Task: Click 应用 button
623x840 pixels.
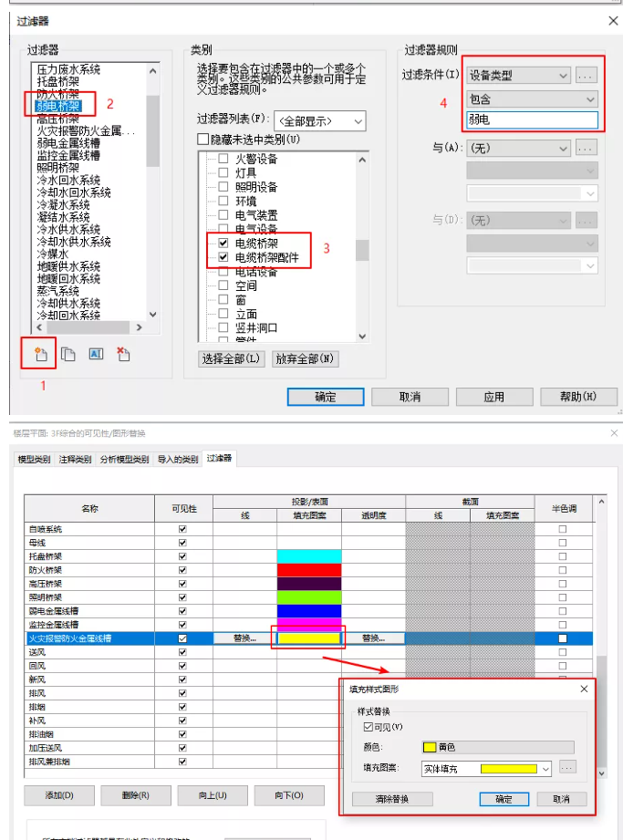Action: point(493,397)
